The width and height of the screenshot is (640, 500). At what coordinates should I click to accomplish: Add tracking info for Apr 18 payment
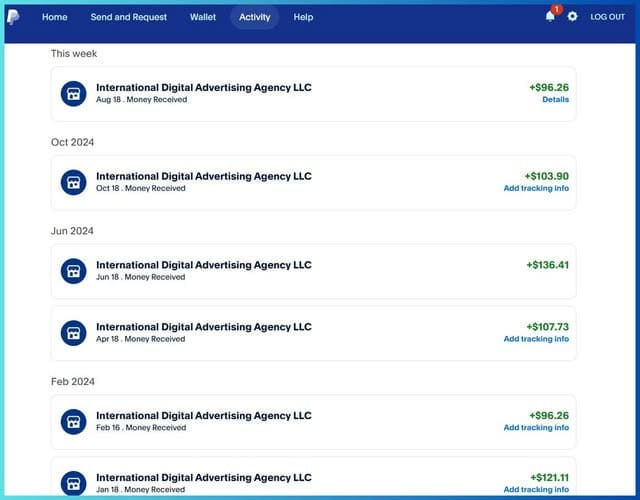[536, 339]
